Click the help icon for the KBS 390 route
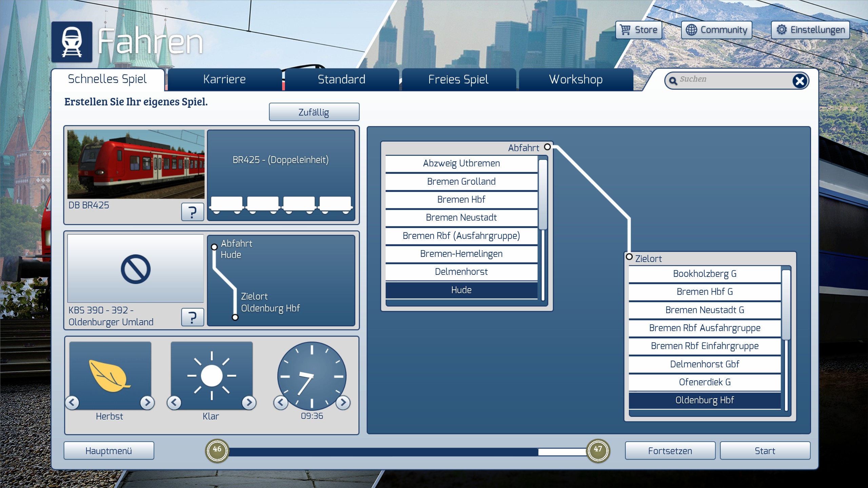The height and width of the screenshot is (488, 868). point(192,317)
